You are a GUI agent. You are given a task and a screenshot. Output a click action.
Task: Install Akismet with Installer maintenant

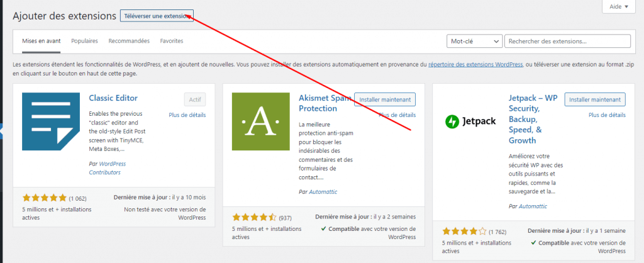coord(385,99)
